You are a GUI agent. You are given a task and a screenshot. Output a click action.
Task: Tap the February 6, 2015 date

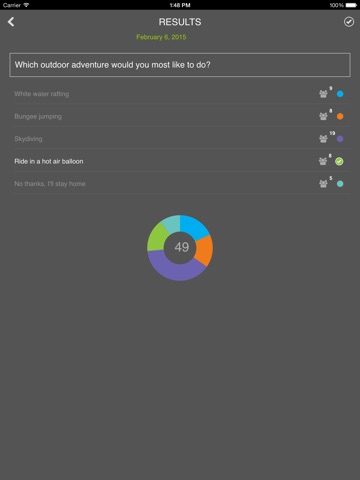[x=161, y=37]
